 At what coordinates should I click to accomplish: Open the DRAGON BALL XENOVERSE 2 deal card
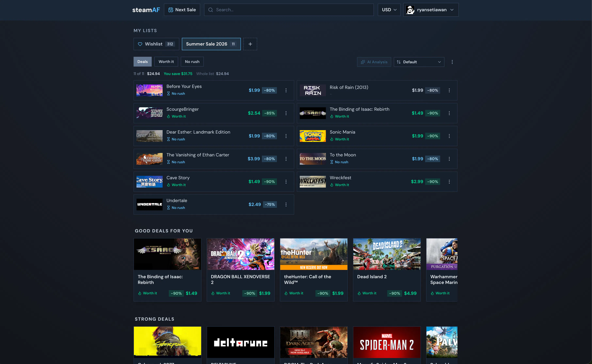click(240, 270)
